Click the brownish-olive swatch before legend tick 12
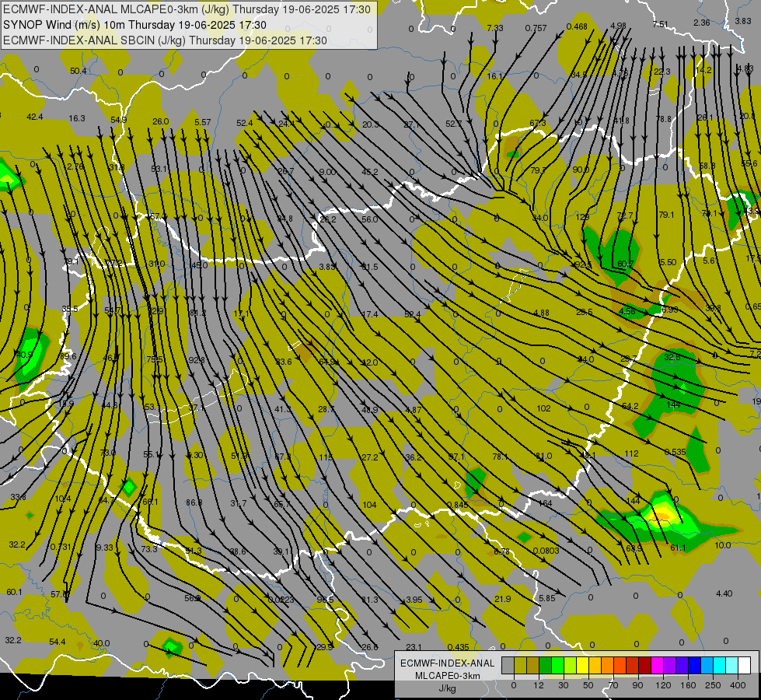 click(x=533, y=665)
